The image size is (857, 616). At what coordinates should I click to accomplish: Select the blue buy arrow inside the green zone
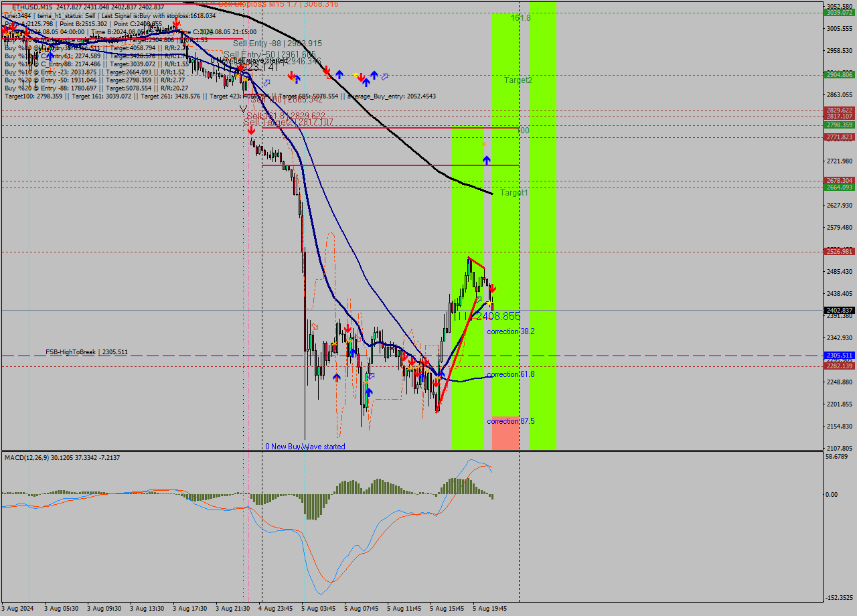pyautogui.click(x=487, y=159)
